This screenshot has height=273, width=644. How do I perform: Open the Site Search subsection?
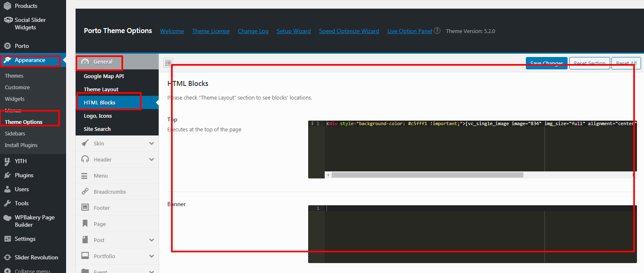[x=117, y=129]
